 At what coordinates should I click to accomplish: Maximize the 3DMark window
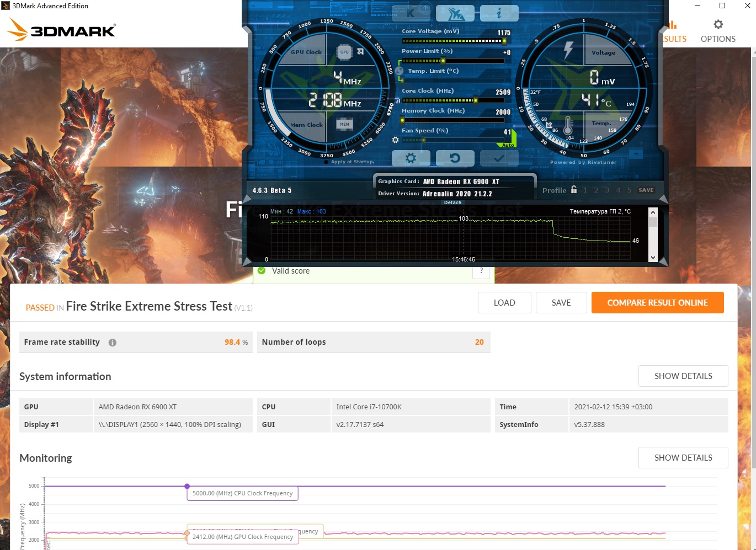coord(722,6)
